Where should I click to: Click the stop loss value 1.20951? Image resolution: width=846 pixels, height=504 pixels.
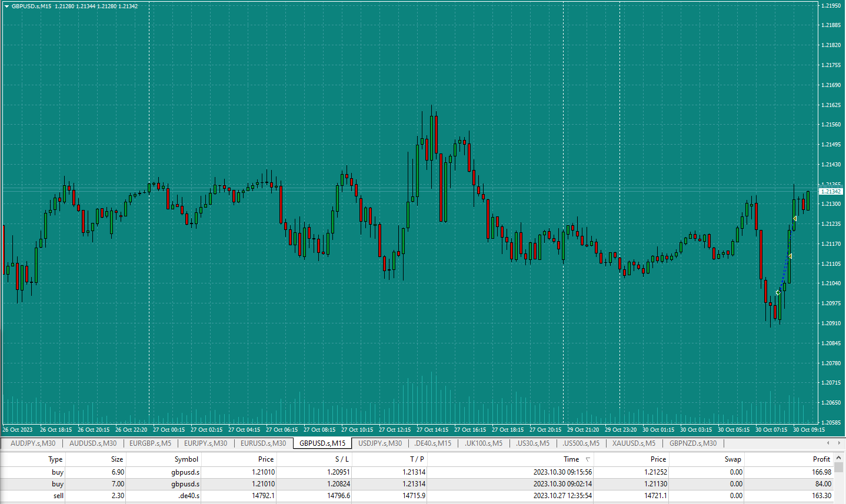click(x=339, y=472)
